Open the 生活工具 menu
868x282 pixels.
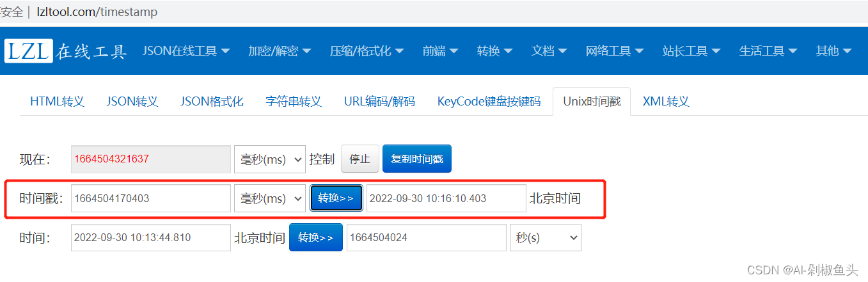pyautogui.click(x=768, y=51)
